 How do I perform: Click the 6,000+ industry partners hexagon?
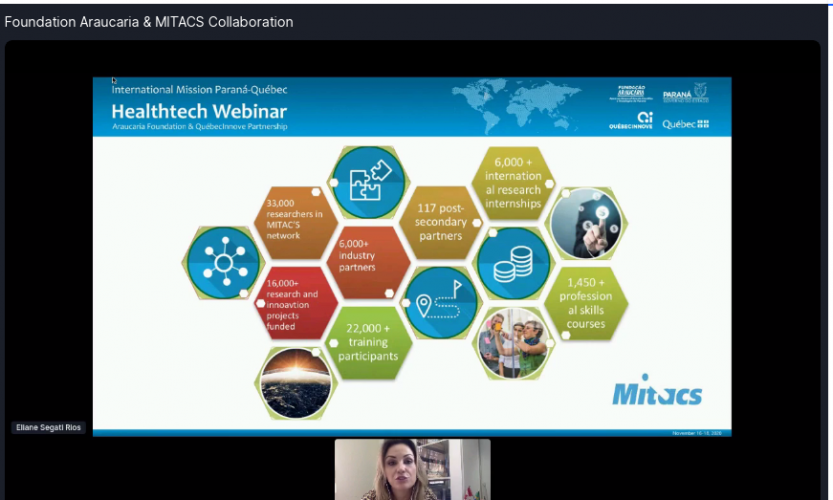click(x=367, y=262)
